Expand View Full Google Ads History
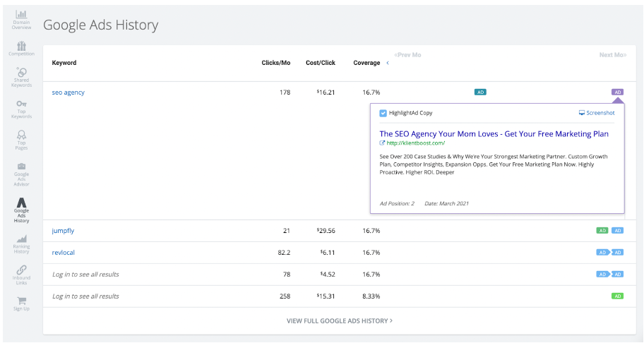644x343 pixels. 339,320
